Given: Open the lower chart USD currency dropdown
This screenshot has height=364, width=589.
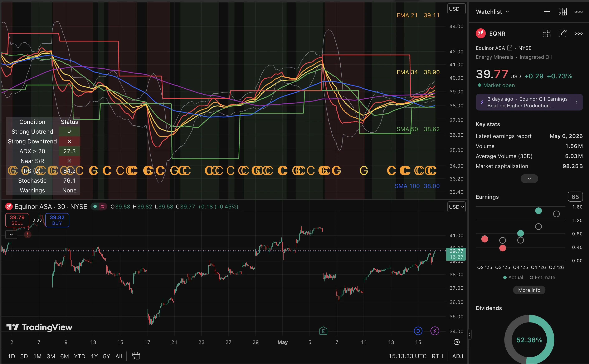Looking at the screenshot, I should [x=456, y=207].
